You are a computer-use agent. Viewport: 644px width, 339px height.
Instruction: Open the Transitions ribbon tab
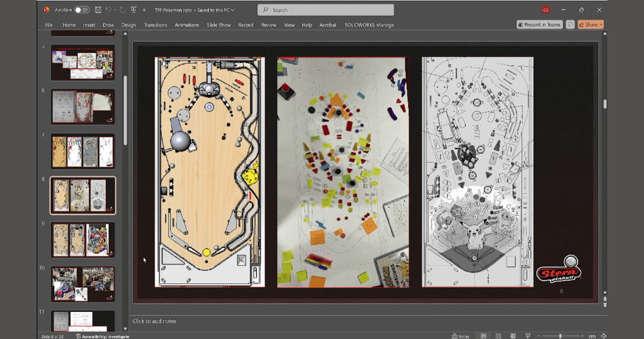coord(156,25)
